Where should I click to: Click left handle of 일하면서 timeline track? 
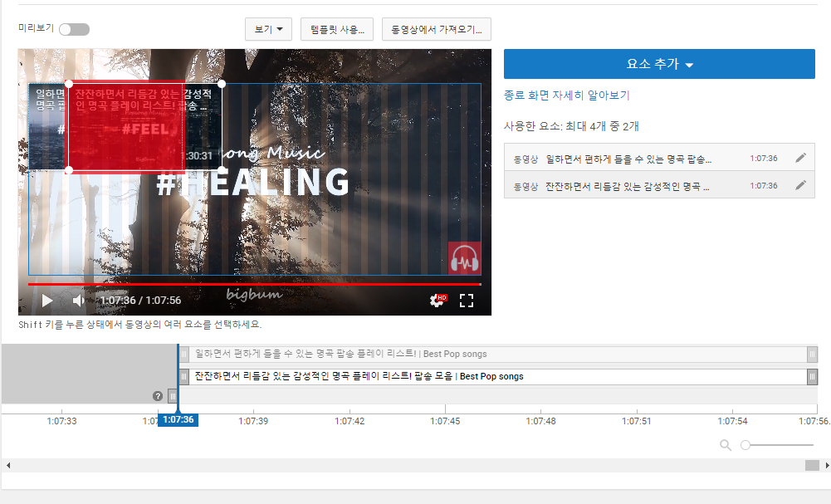pos(184,354)
